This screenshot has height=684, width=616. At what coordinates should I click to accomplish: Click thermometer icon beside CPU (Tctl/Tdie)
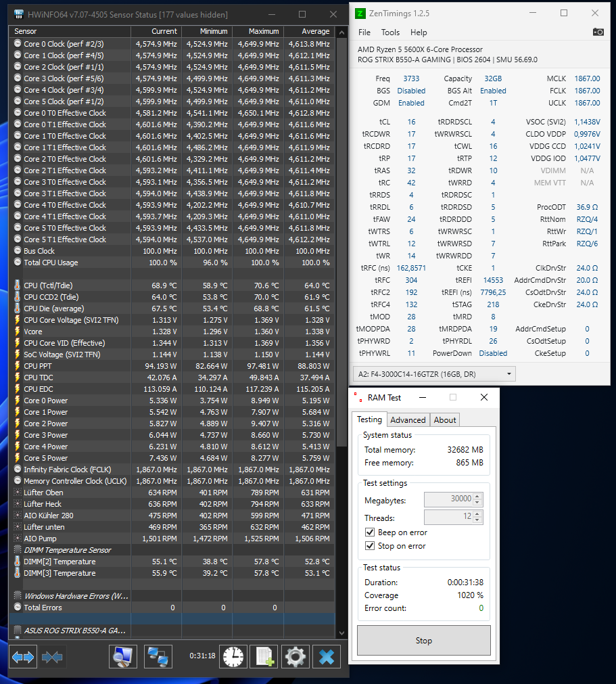pyautogui.click(x=18, y=286)
